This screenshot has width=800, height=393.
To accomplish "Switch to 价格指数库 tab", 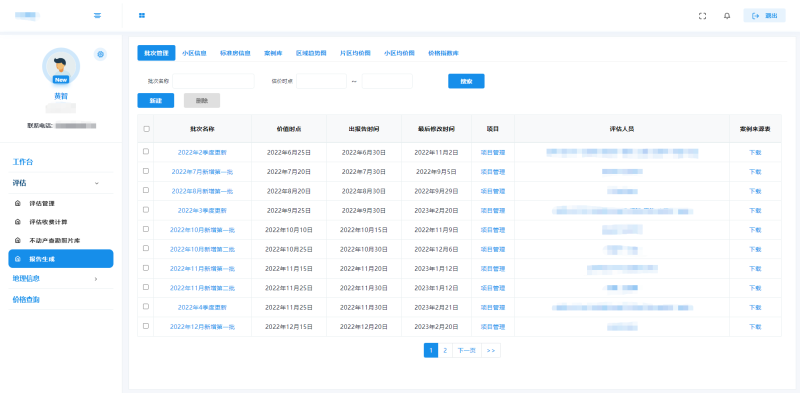I will tap(443, 53).
